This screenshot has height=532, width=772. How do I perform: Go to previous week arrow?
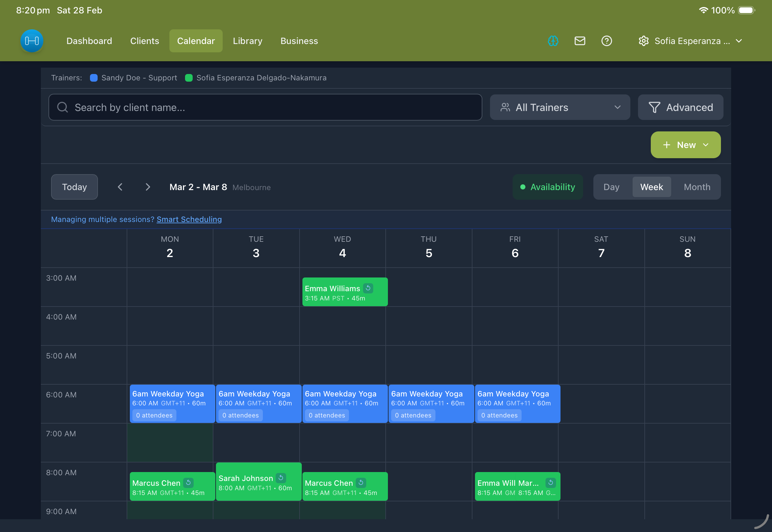[x=120, y=187]
